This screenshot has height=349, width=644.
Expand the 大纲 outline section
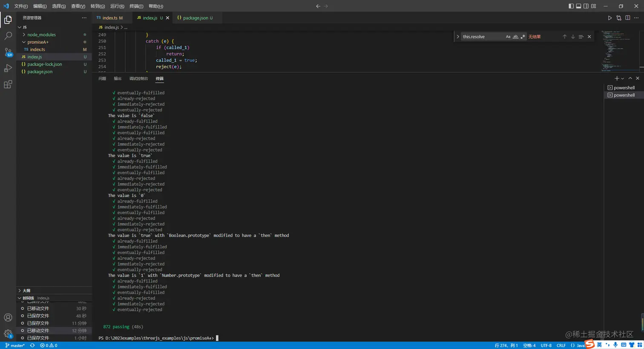[x=54, y=291]
